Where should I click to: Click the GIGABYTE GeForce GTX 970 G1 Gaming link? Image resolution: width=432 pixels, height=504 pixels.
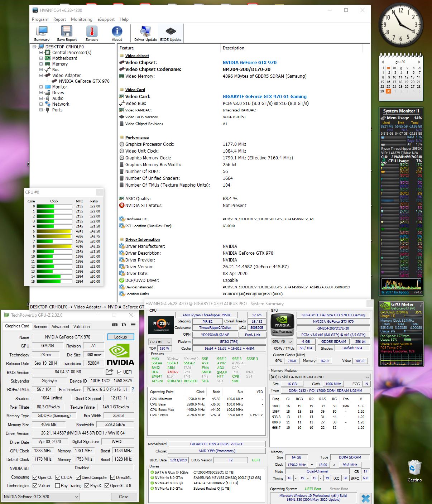click(x=265, y=96)
